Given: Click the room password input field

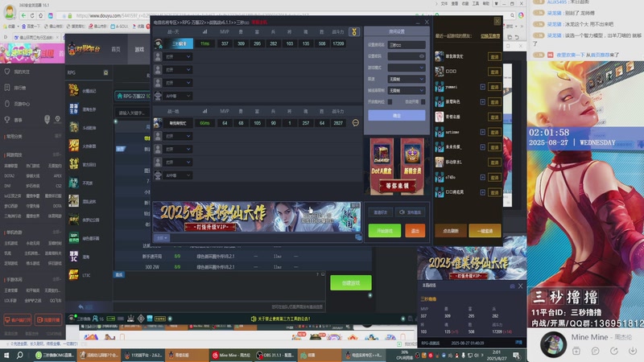Looking at the screenshot, I should coord(407,56).
